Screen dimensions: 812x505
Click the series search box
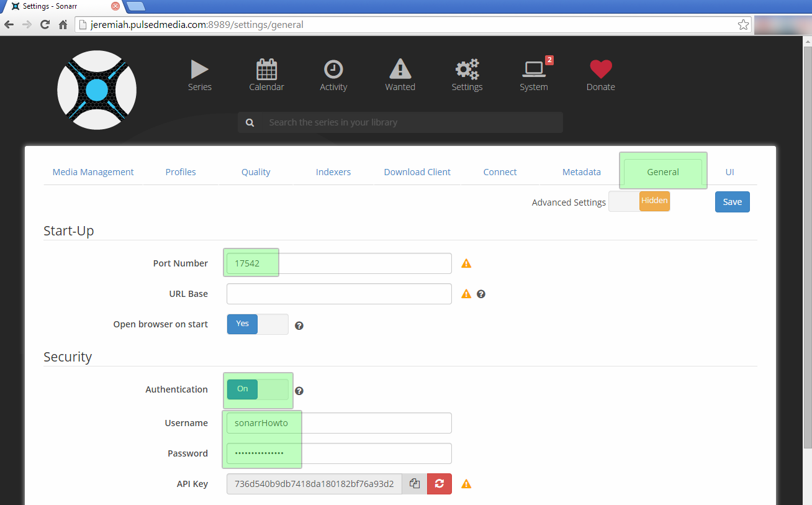[x=410, y=122]
